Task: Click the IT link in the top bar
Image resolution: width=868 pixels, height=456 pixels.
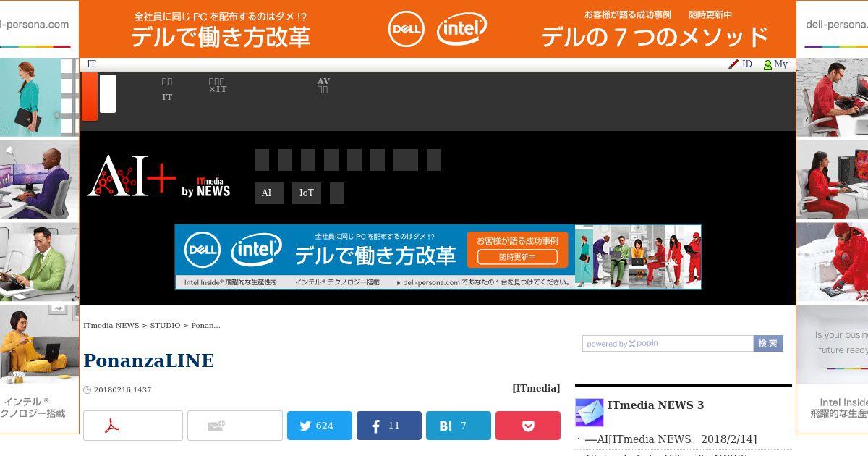Action: point(91,64)
